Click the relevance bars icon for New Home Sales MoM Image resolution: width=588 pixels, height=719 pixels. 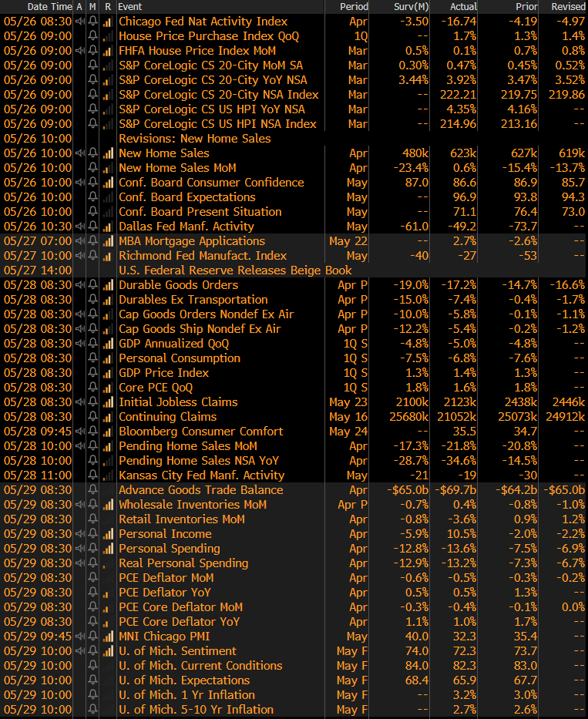[x=108, y=168]
